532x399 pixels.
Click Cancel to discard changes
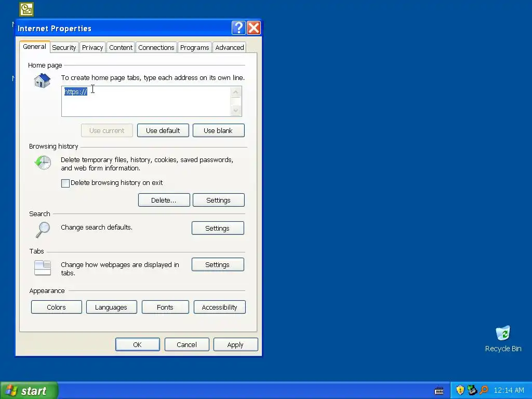[187, 344]
